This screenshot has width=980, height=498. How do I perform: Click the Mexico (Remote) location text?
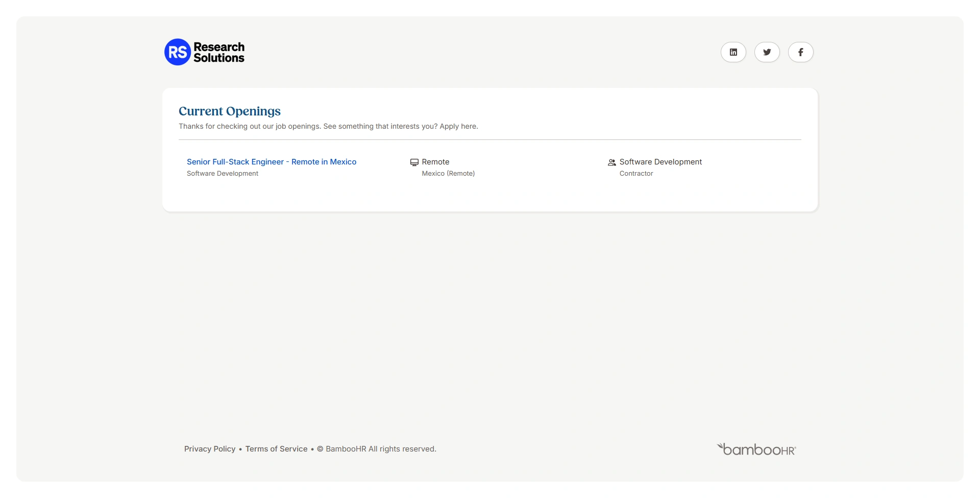[448, 174]
